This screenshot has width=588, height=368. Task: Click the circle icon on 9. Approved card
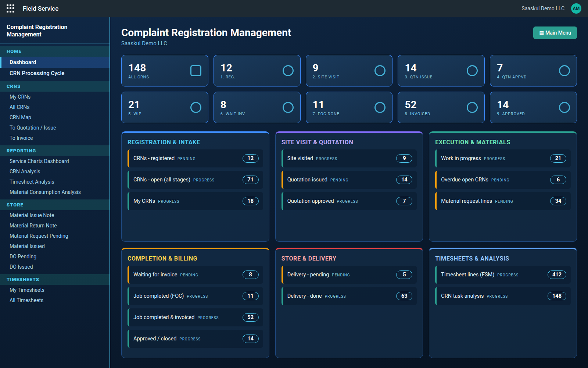(x=564, y=107)
